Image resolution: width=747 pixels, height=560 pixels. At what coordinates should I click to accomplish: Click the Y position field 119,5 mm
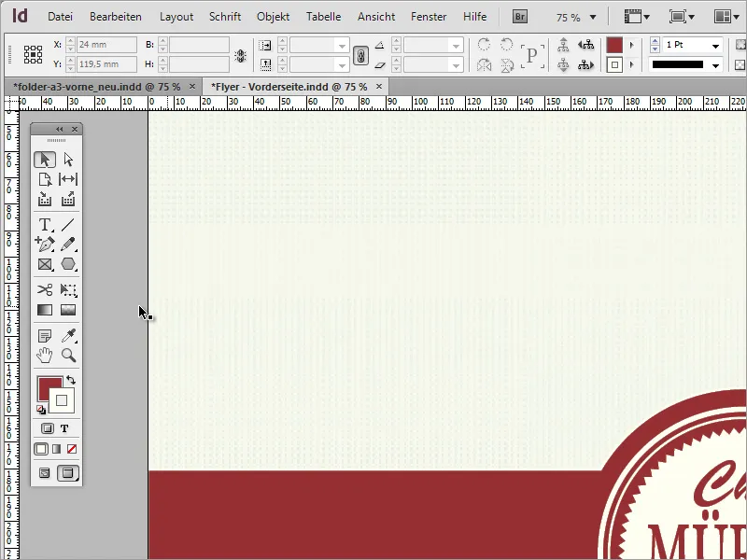106,64
